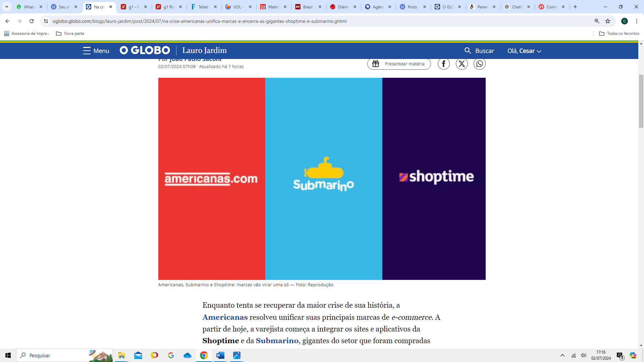This screenshot has width=644, height=362.
Task: Expand Olá, Cesar account dropdown
Action: pyautogui.click(x=524, y=51)
